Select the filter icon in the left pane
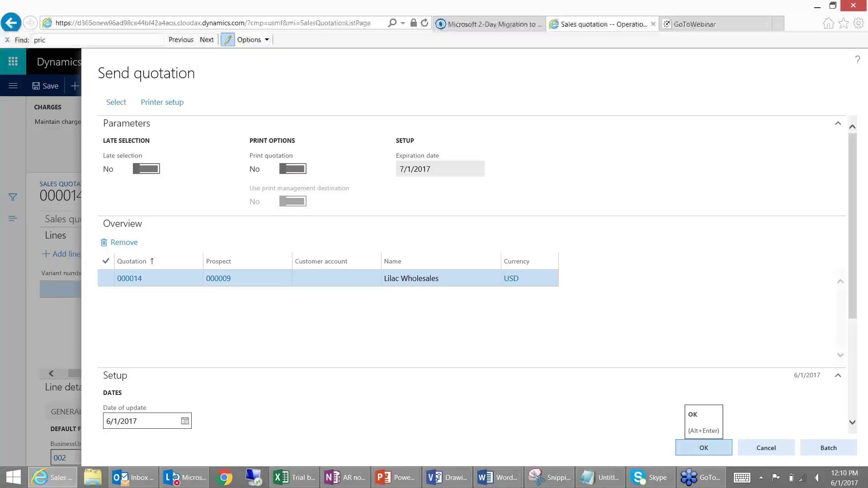This screenshot has height=488, width=868. pos(13,197)
